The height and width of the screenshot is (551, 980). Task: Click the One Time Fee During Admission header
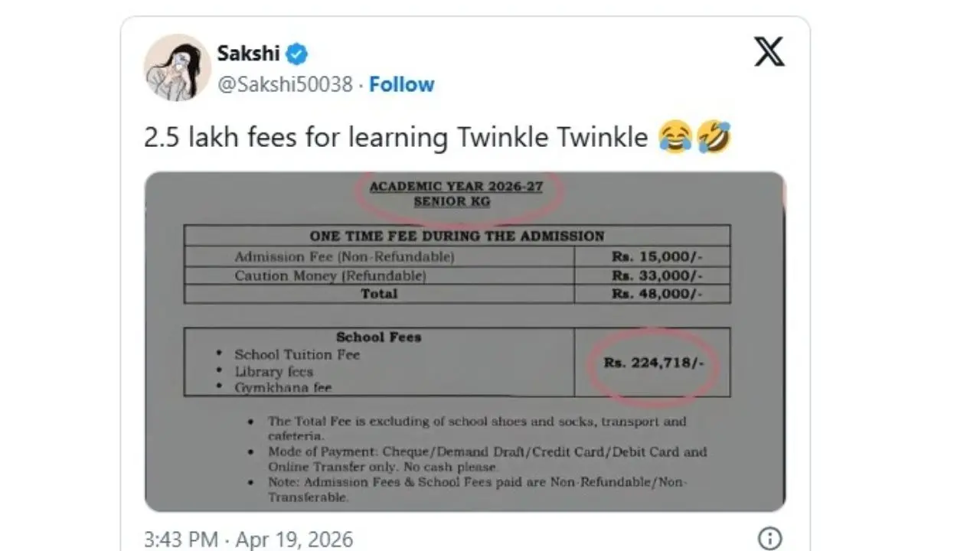coord(456,236)
